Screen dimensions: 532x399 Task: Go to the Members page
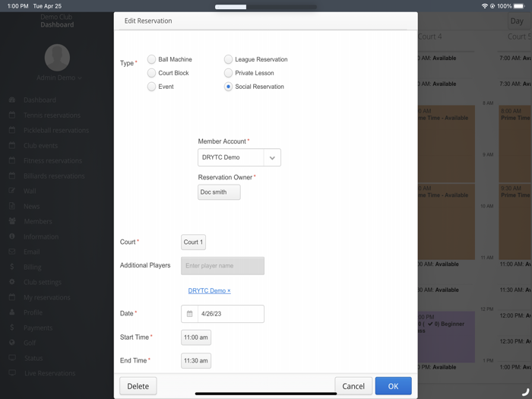click(38, 222)
